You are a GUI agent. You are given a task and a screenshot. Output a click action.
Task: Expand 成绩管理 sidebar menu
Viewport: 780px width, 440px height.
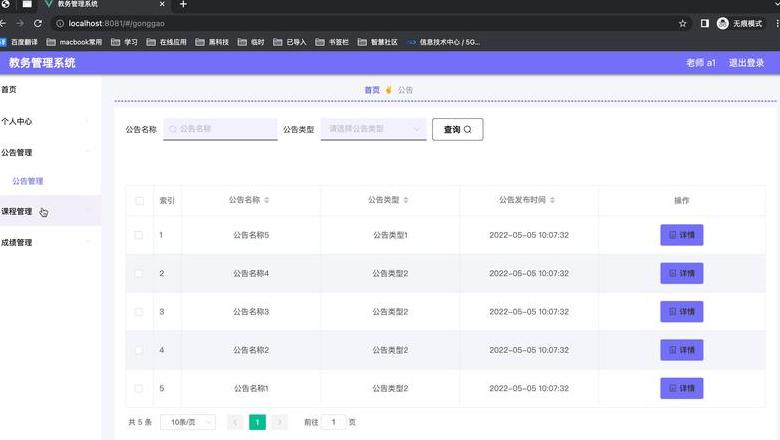(x=50, y=243)
